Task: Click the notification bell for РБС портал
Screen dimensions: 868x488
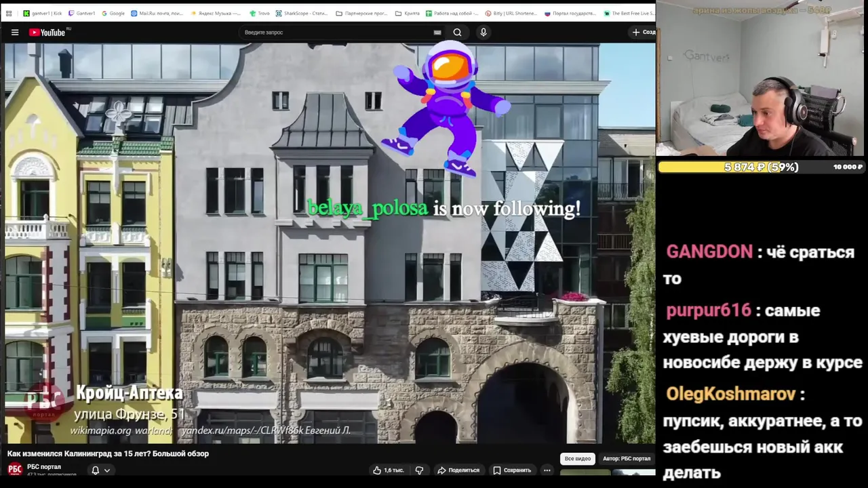Action: pyautogui.click(x=96, y=470)
